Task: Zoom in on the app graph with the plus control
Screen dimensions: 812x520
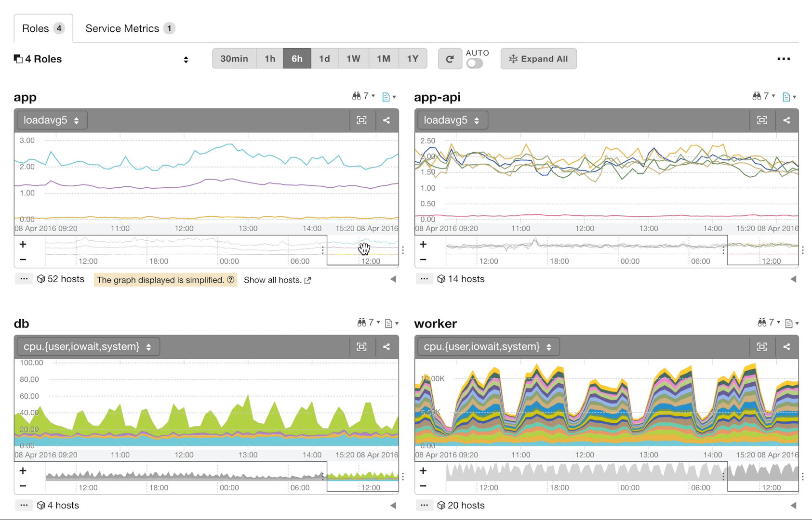Action: 23,244
